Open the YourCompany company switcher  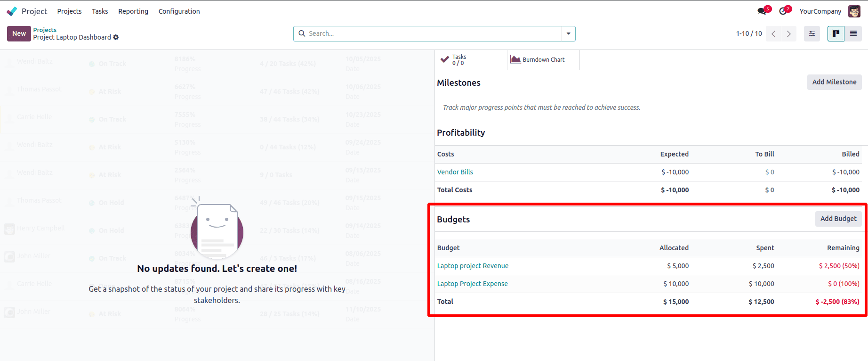tap(820, 11)
